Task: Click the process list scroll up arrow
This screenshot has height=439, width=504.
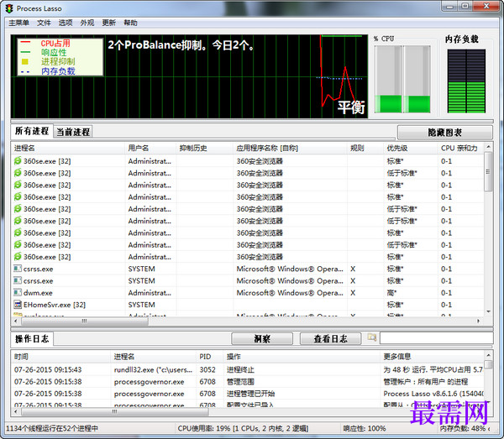Action: [x=488, y=147]
